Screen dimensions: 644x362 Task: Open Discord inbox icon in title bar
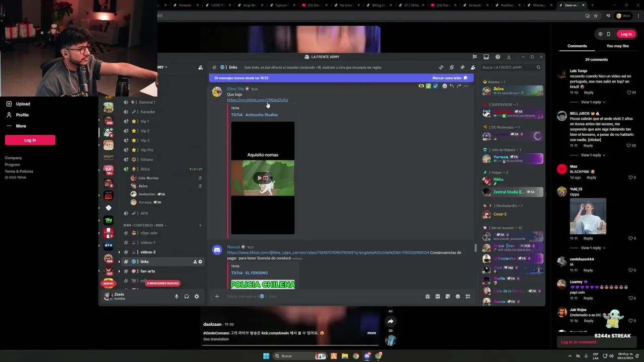pyautogui.click(x=486, y=57)
